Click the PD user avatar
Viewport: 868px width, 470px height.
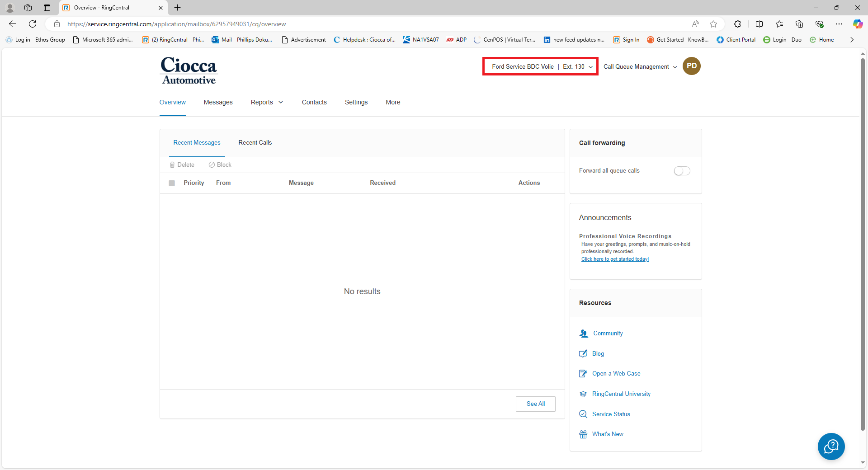point(691,66)
